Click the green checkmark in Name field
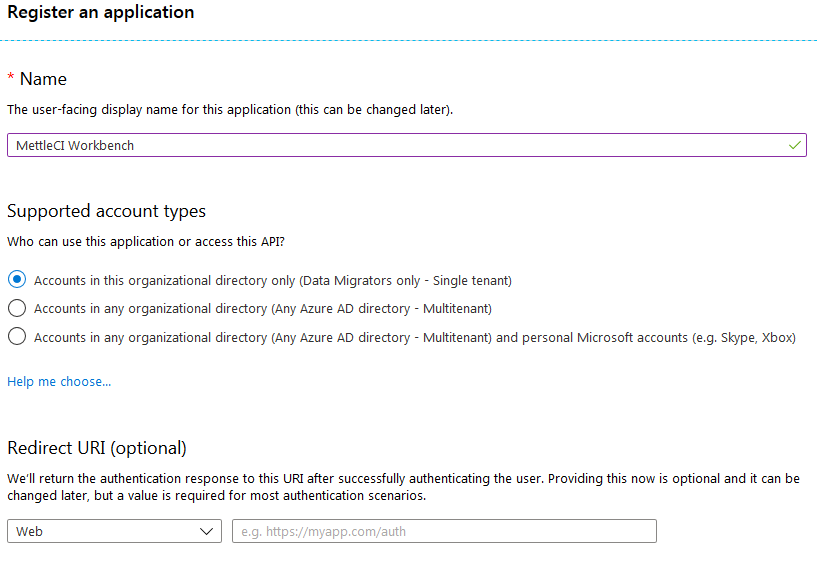This screenshot has height=566, width=817. (x=794, y=145)
